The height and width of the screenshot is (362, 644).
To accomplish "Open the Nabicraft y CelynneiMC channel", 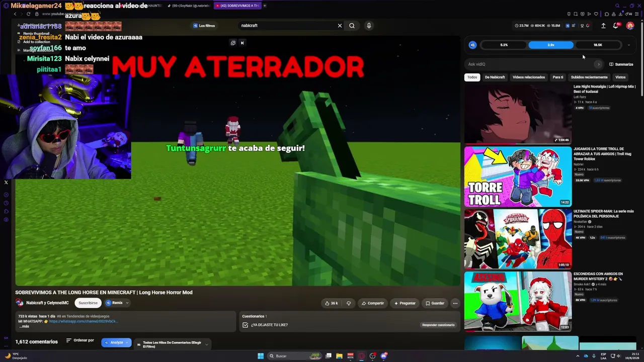I will coord(47,303).
